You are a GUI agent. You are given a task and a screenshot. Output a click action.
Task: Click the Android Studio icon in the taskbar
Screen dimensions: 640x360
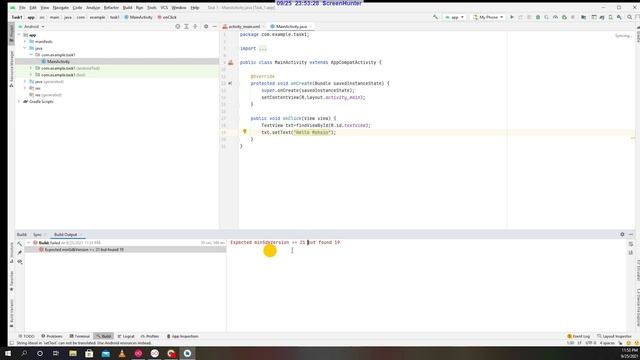point(187,353)
